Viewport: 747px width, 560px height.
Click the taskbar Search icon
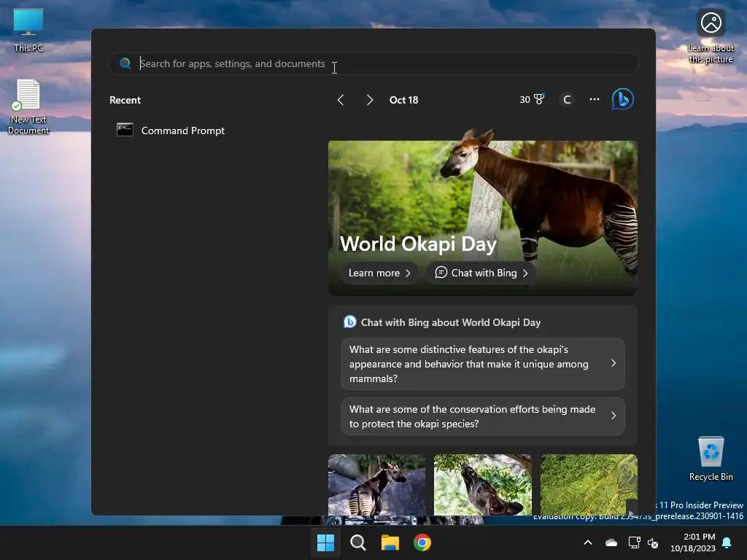click(x=357, y=542)
